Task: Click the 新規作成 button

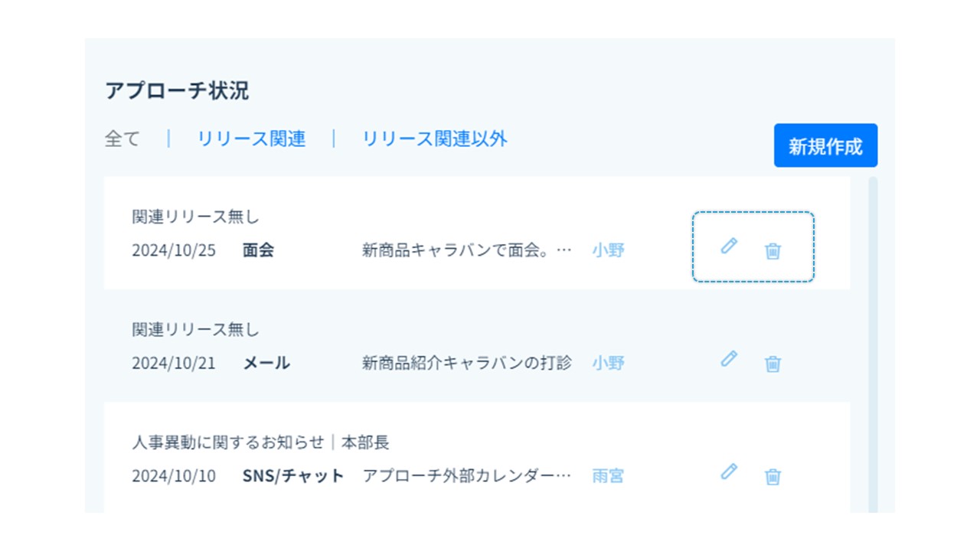Action: pos(825,146)
